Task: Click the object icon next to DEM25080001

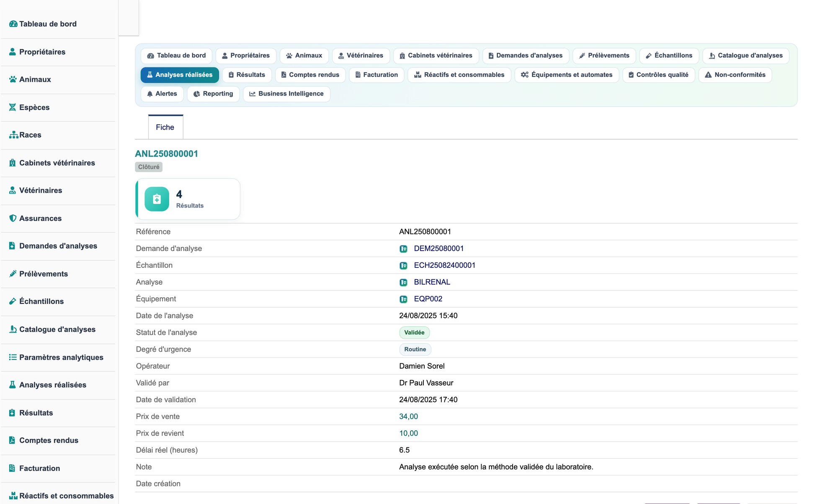Action: (403, 249)
